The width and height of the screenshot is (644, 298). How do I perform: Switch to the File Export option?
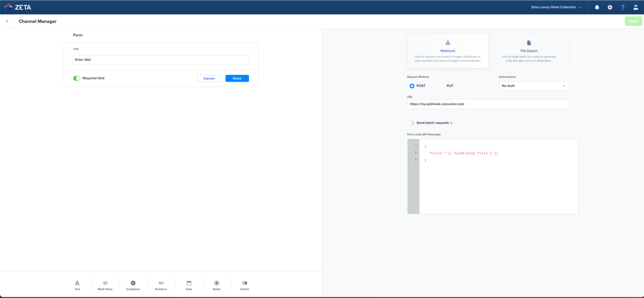pos(528,51)
